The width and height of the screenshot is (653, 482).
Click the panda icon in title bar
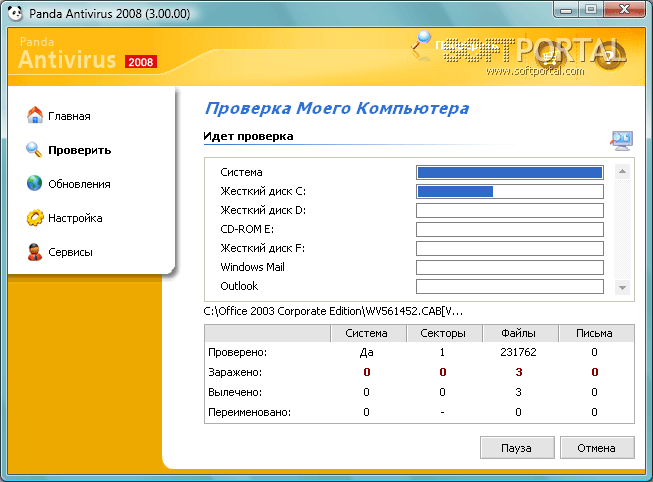(15, 13)
